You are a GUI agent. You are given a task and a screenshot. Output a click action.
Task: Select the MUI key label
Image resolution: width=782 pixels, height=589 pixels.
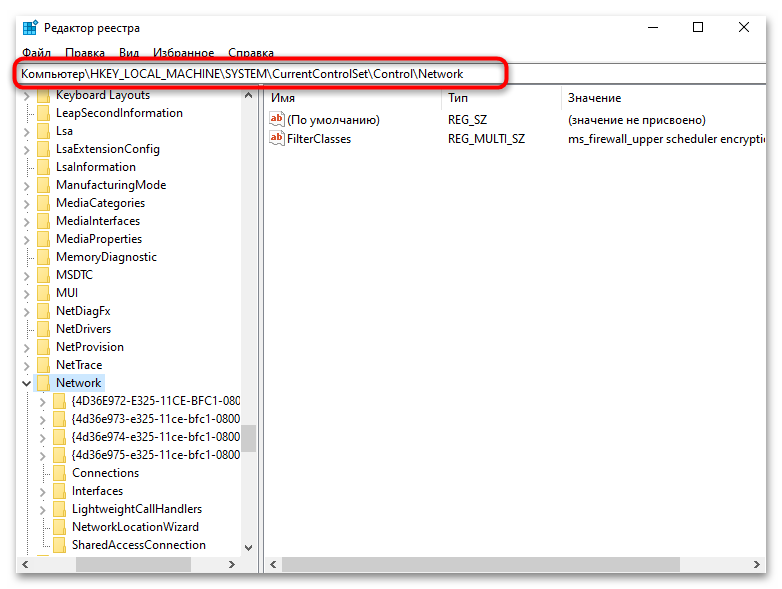(67, 293)
